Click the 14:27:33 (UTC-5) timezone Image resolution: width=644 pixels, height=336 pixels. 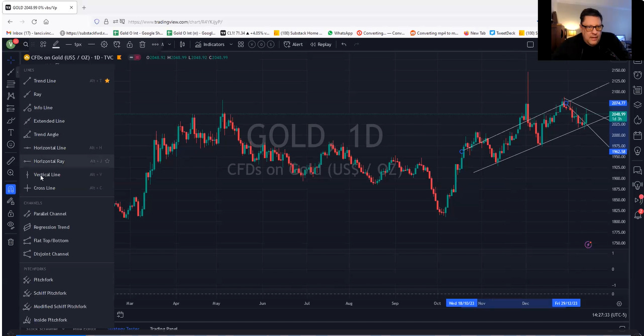click(609, 315)
